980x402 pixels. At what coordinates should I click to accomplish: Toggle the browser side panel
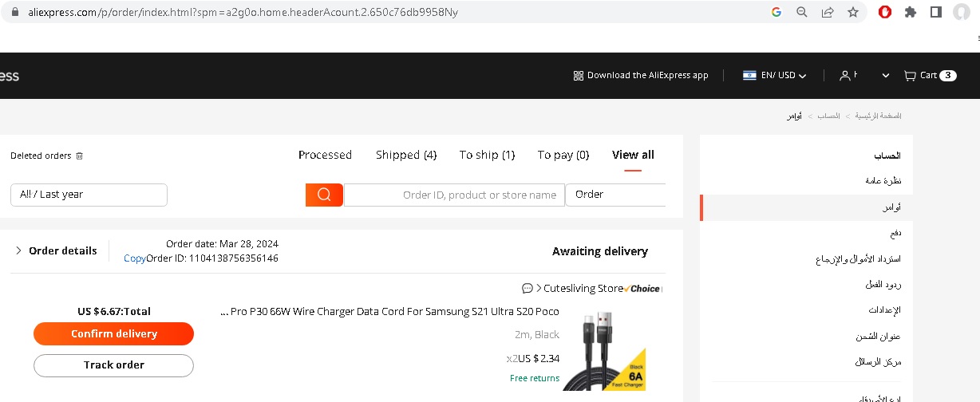[x=936, y=12]
